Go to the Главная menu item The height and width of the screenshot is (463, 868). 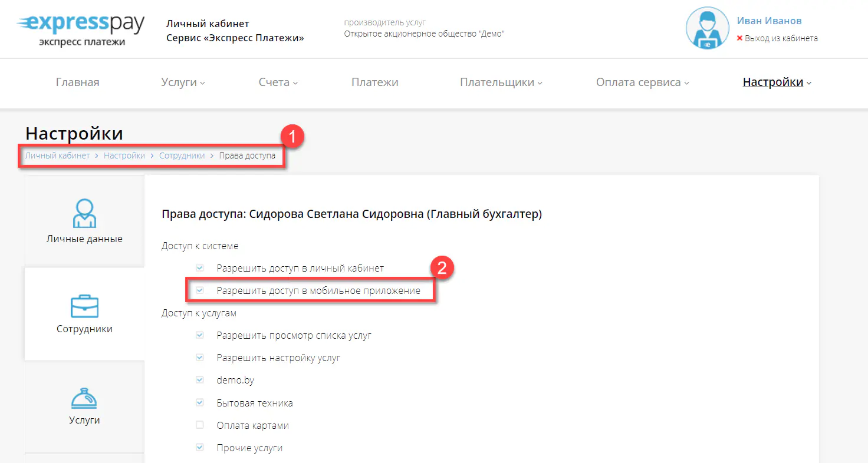point(77,82)
